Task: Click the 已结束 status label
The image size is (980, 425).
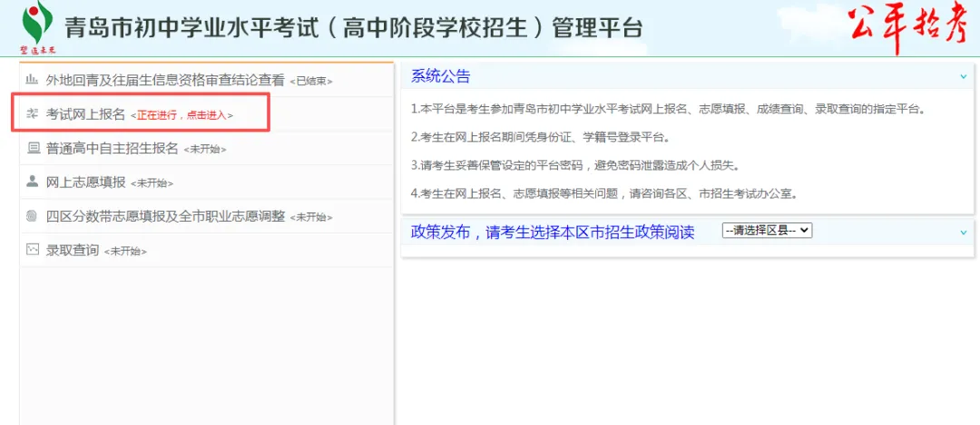Action: [310, 82]
